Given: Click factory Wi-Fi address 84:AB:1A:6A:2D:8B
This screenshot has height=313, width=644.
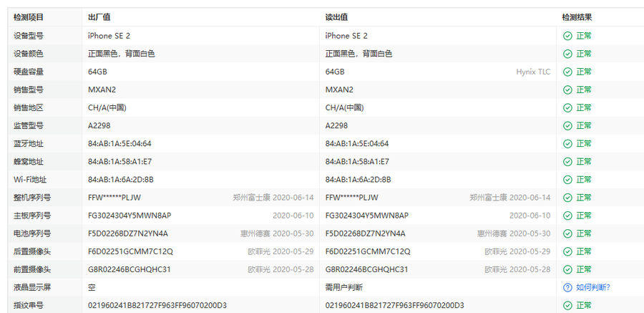Looking at the screenshot, I should coord(121,180).
